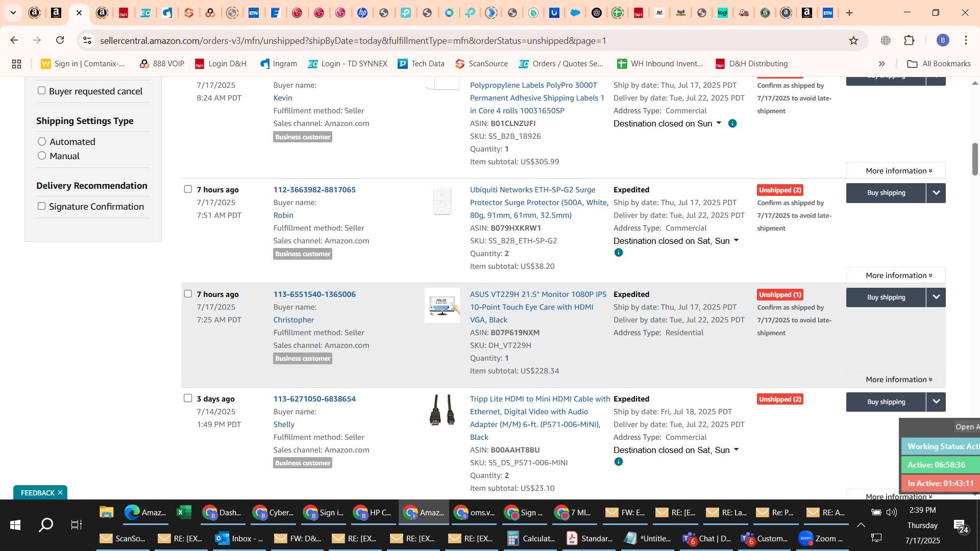Open the Zoom taskbar app
Image resolution: width=980 pixels, height=551 pixels.
pyautogui.click(x=822, y=538)
